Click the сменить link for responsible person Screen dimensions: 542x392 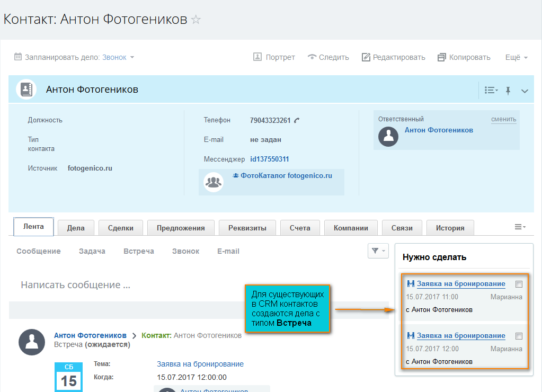503,119
